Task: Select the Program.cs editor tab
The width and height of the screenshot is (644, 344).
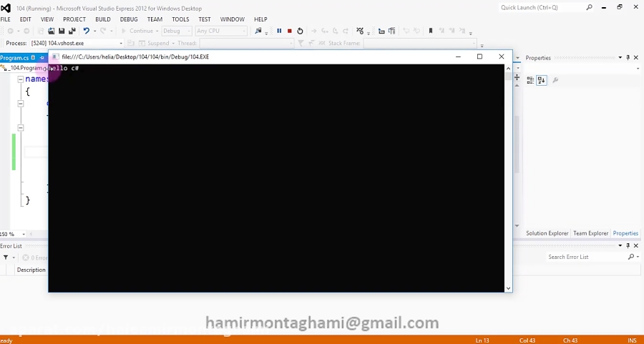Action: (14, 58)
